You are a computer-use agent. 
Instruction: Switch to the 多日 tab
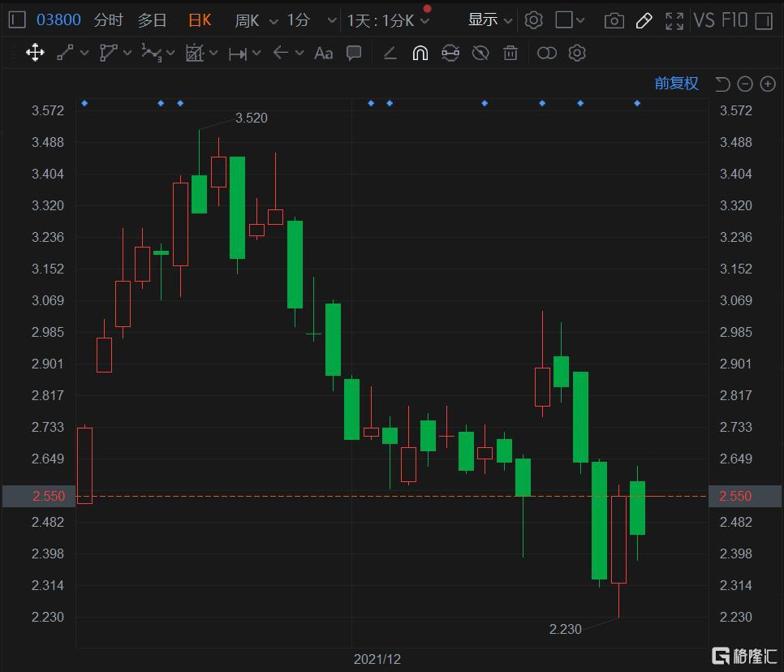[x=152, y=20]
